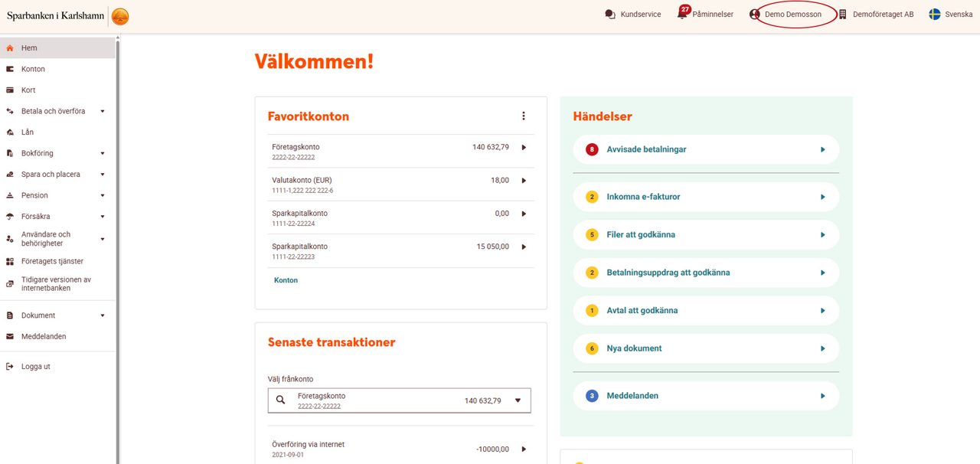The image size is (980, 464).
Task: Click the Påminnelser bell icon
Action: click(682, 14)
